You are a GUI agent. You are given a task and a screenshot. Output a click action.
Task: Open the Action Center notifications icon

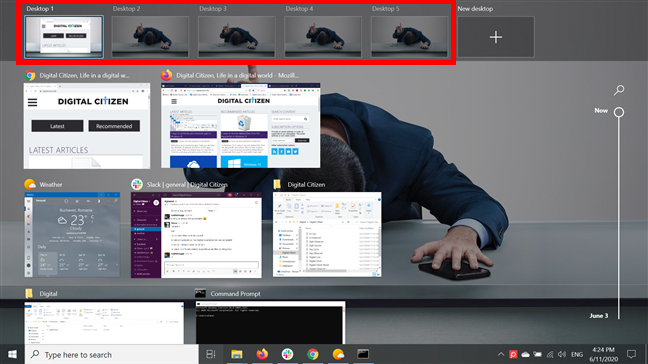coord(631,354)
